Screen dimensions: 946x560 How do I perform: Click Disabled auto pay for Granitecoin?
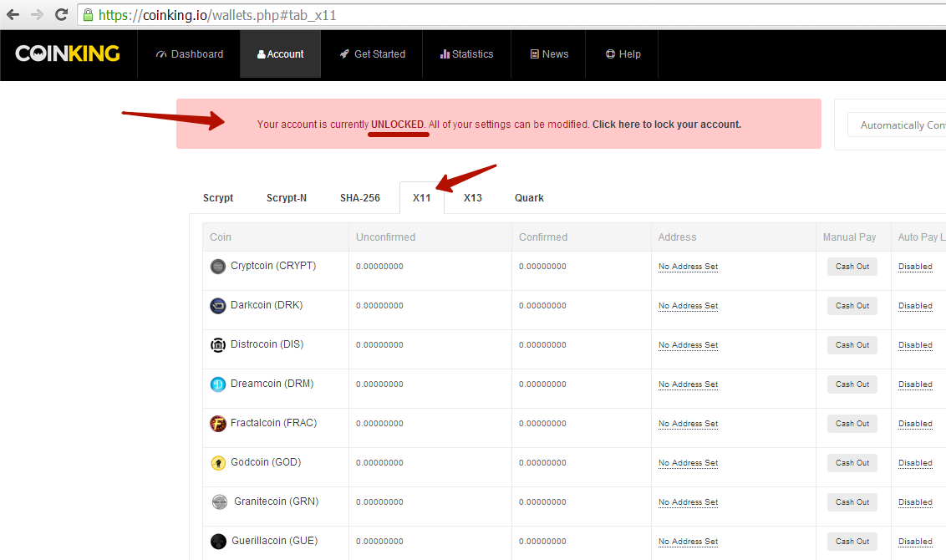[x=915, y=502]
